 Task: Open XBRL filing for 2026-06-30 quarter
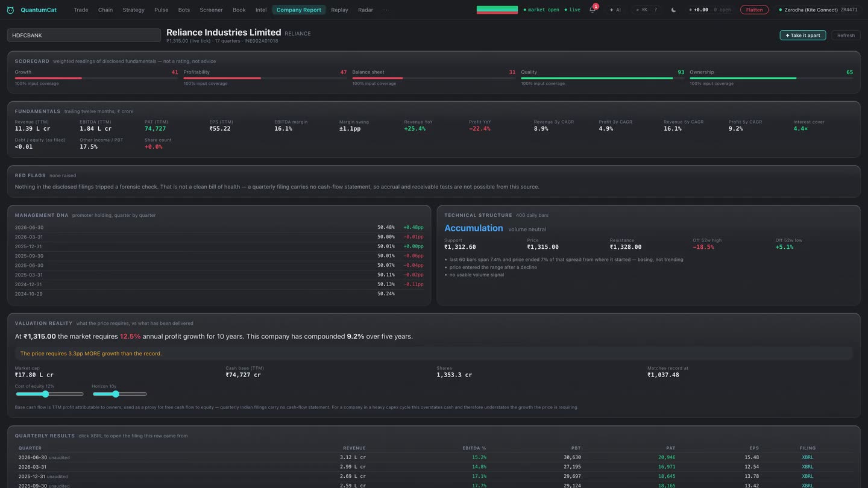click(807, 457)
